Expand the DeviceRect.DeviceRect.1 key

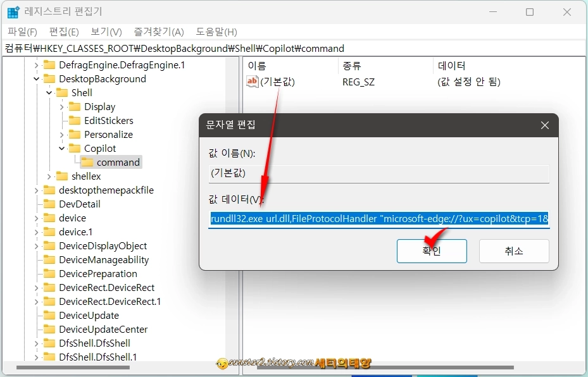coord(36,302)
